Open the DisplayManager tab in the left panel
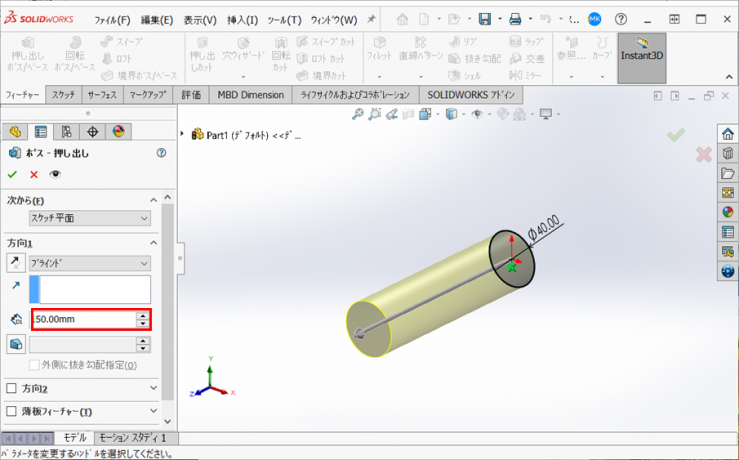Screen dimensions: 739x460 (x=119, y=132)
